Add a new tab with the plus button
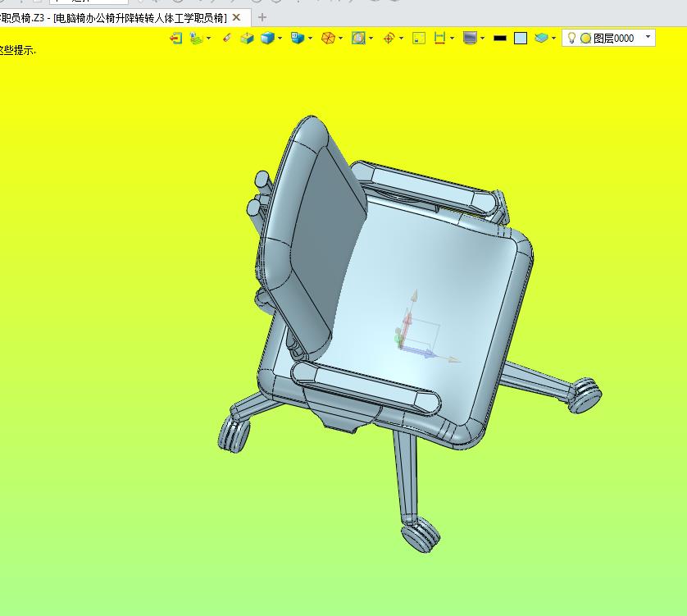Screen dimensions: 687x616 (x=262, y=17)
